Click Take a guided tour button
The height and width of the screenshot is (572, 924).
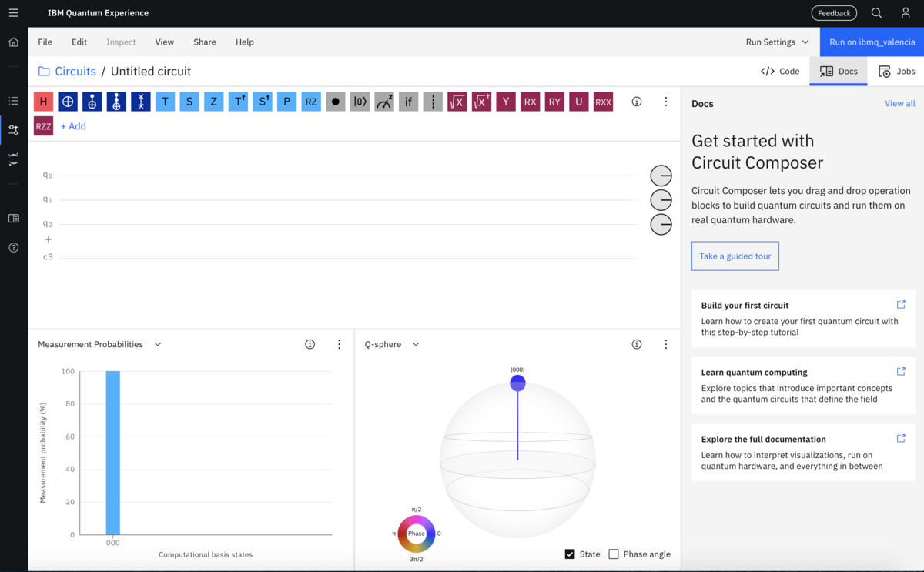[735, 256]
